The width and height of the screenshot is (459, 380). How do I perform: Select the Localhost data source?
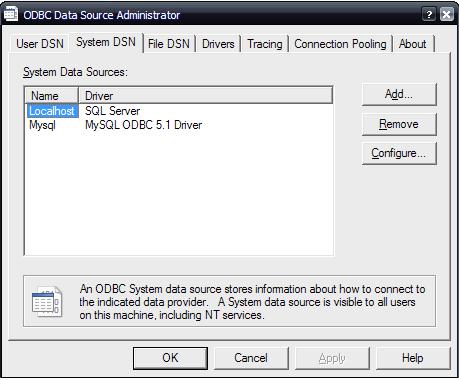pos(52,111)
